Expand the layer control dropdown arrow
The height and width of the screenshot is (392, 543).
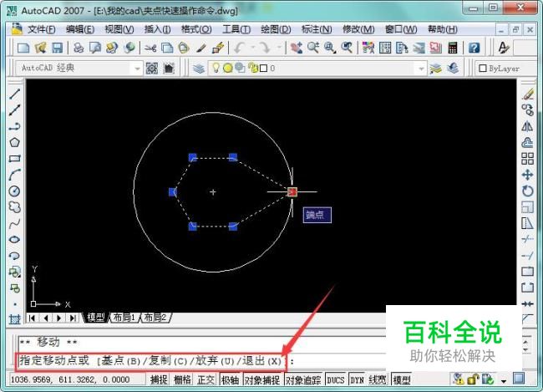(x=421, y=69)
